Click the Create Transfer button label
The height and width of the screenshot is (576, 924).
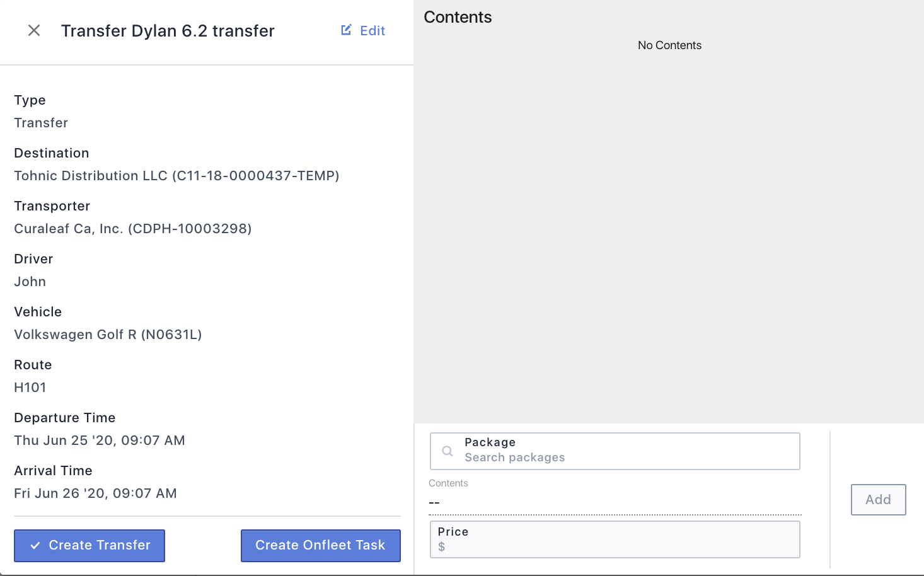[100, 545]
